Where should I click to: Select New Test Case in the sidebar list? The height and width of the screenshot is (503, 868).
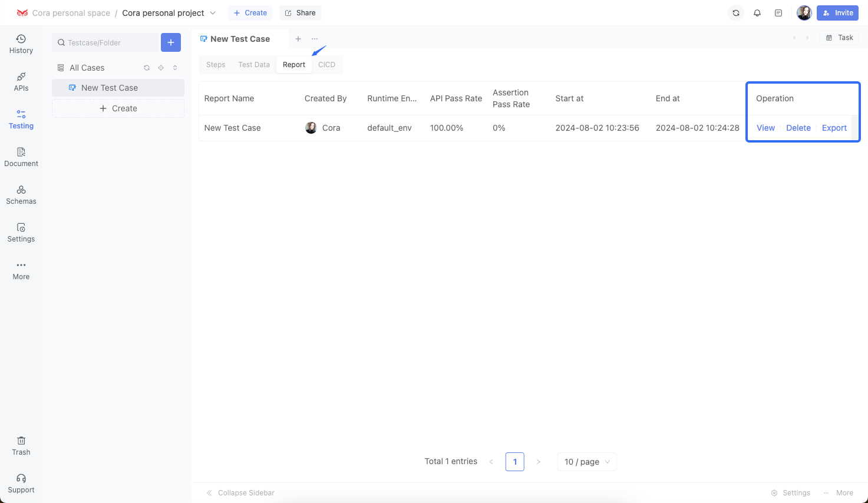pyautogui.click(x=118, y=88)
